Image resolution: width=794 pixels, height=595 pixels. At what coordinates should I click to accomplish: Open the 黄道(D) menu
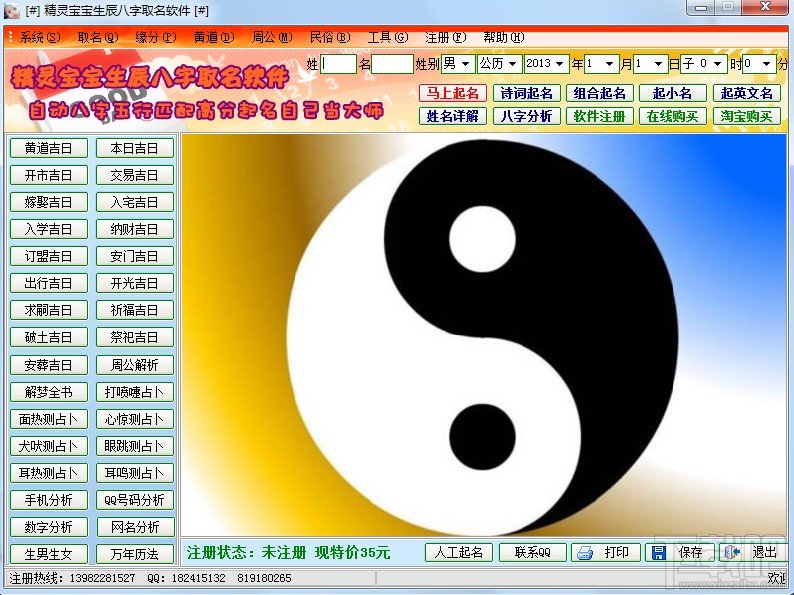point(214,37)
